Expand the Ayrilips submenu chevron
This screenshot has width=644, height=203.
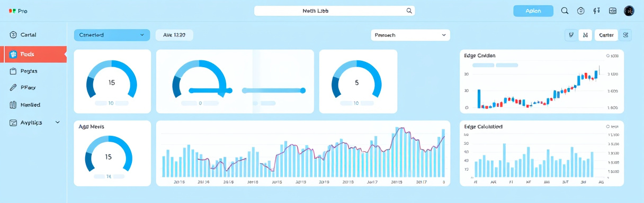coord(57,122)
